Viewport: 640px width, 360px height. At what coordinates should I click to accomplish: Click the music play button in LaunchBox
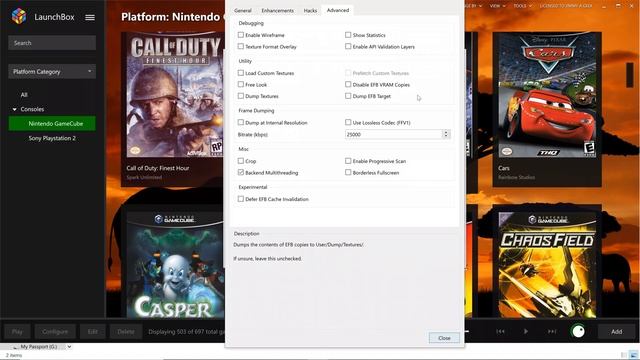[526, 331]
